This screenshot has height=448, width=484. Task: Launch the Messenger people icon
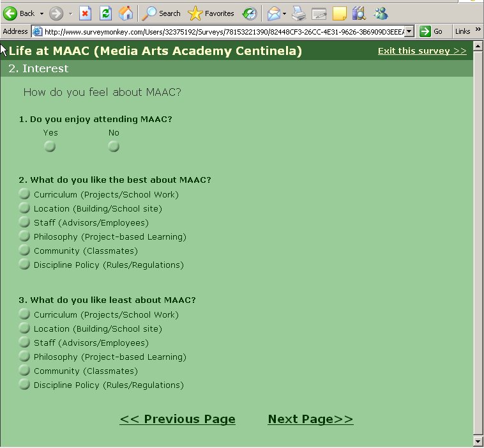[x=381, y=13]
